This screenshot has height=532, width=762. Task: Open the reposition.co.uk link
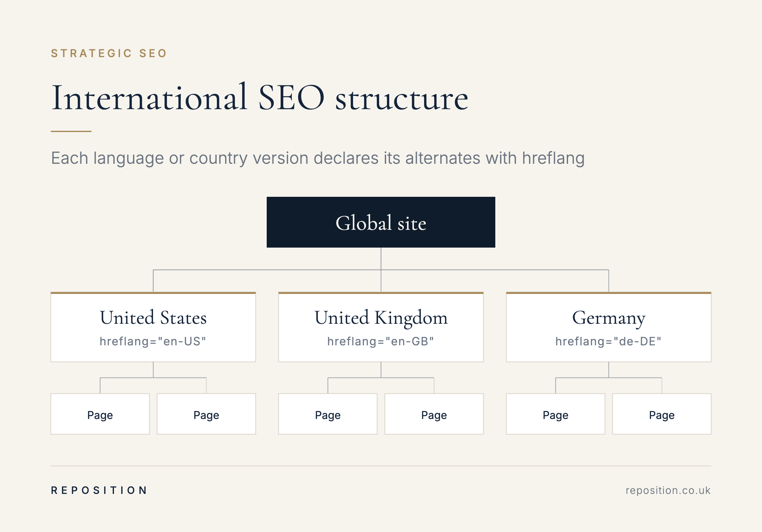668,490
